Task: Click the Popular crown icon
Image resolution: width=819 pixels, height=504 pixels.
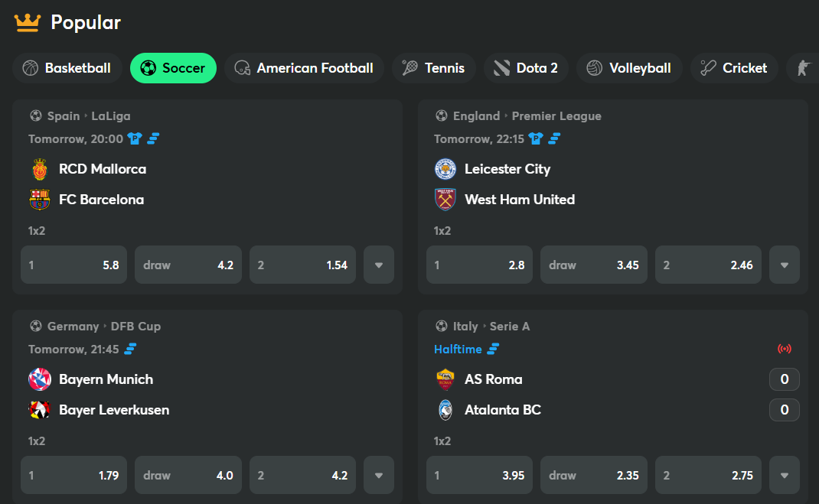Action: pos(27,22)
